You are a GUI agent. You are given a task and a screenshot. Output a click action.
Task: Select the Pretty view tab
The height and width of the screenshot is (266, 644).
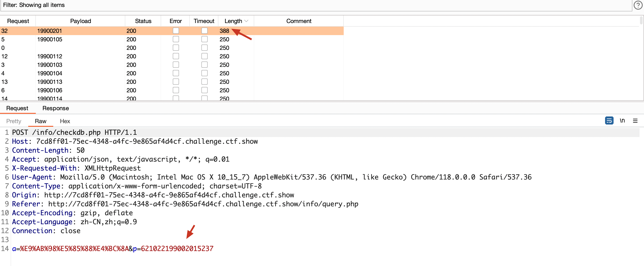coord(14,121)
